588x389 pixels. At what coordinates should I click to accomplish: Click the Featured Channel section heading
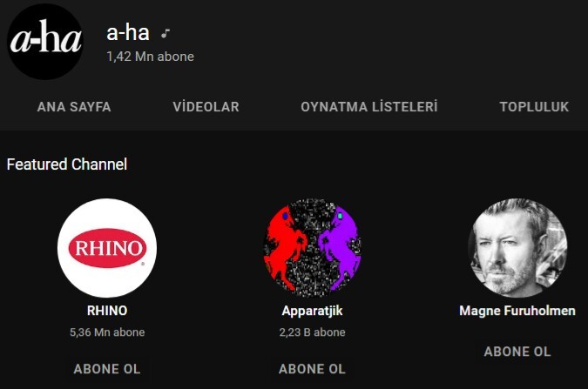click(67, 164)
